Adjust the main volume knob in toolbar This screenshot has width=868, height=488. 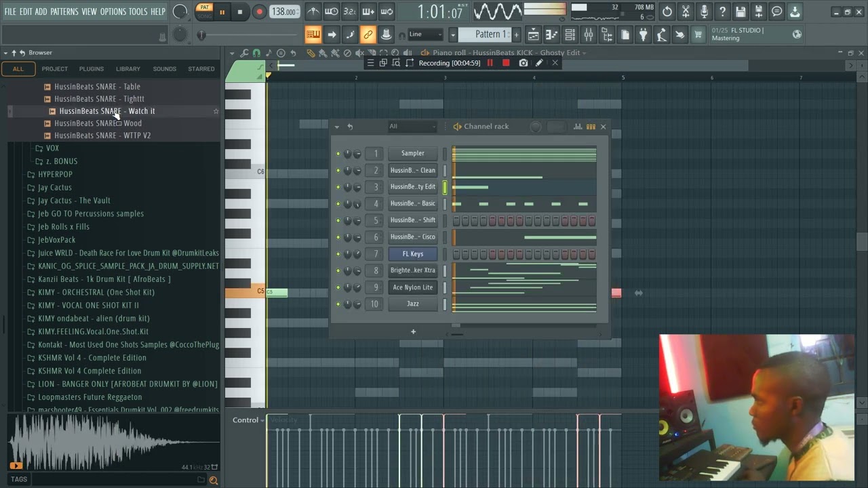coord(180,12)
